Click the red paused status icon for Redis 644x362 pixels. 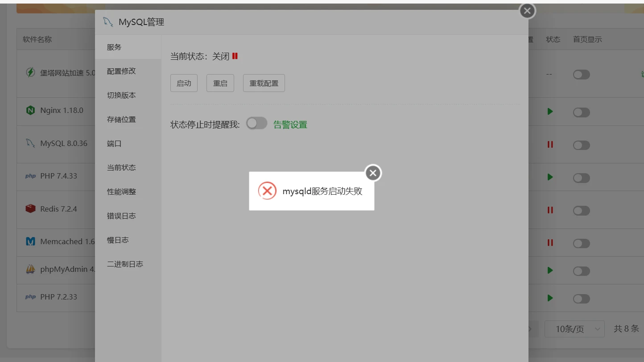click(x=550, y=210)
